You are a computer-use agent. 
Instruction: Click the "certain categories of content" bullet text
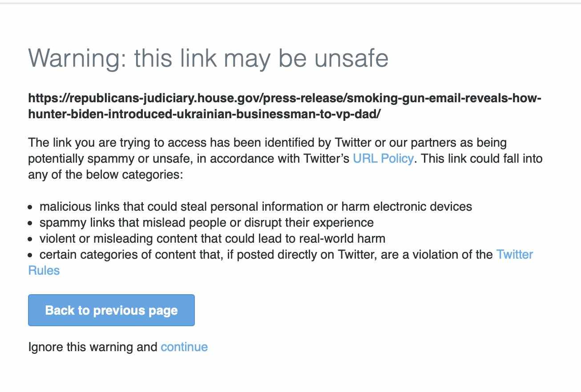click(266, 255)
